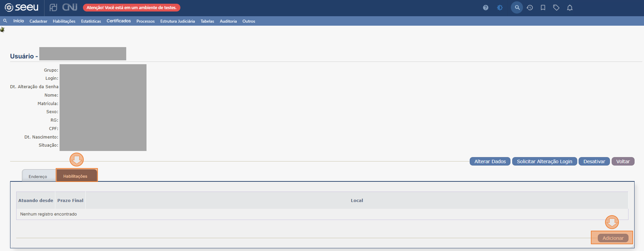Click the 'Dt. Nascimento:' label
Screen dimensions: 644x251
point(41,137)
